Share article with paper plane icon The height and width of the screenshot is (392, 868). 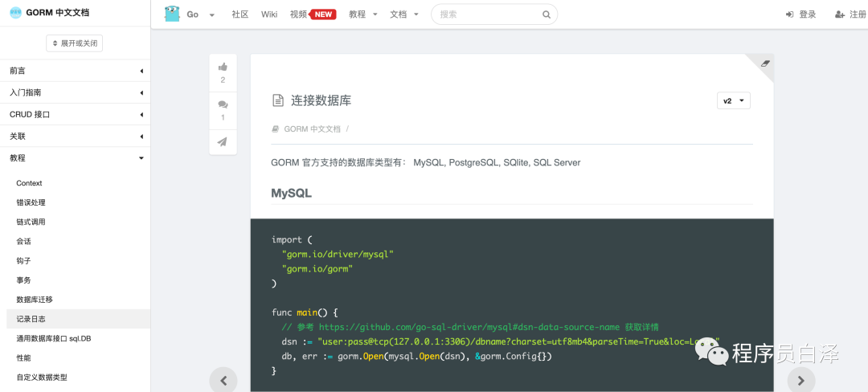point(223,141)
